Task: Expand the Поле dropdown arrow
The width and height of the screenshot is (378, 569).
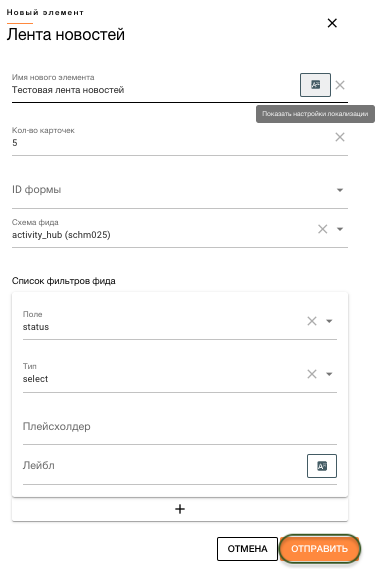Action: (x=329, y=321)
